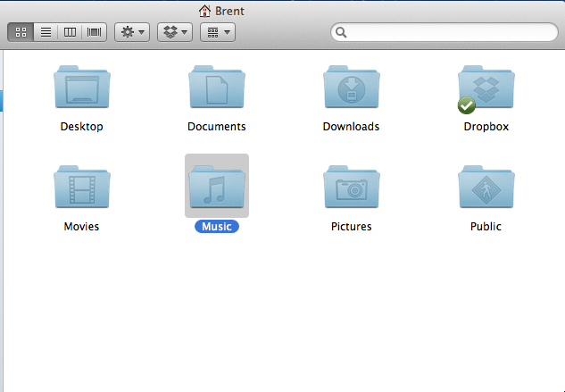Select the Music folder icon
The height and width of the screenshot is (392, 565).
tap(217, 187)
